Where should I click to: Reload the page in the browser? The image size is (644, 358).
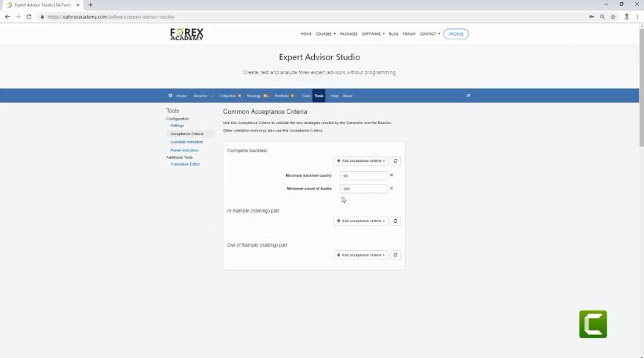[28, 16]
